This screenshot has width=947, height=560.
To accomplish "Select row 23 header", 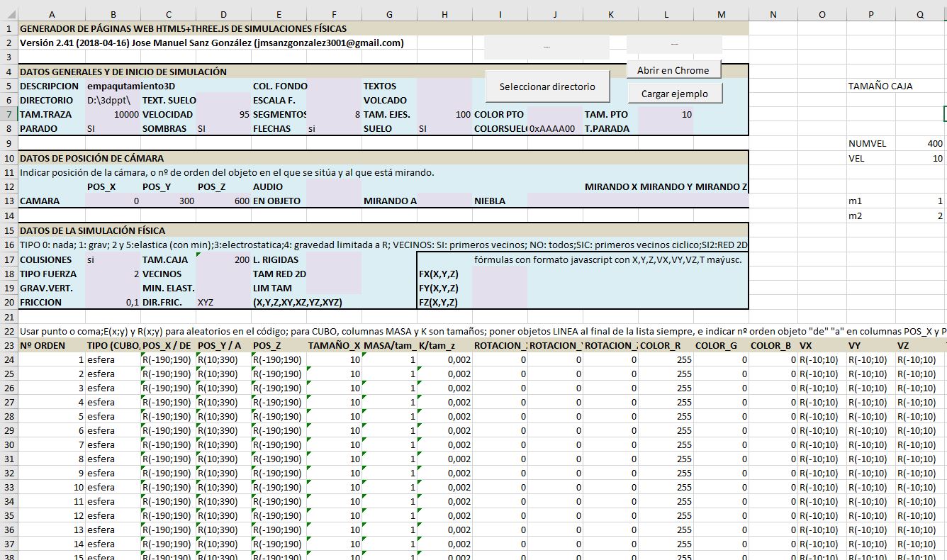I will pyautogui.click(x=9, y=346).
